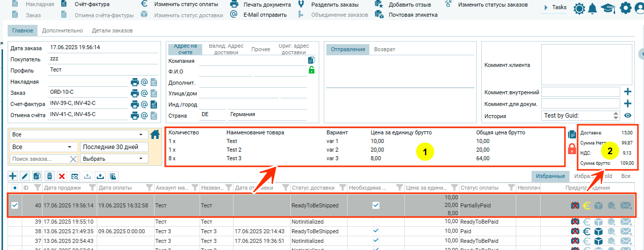Click the house icon next to filters
644x250 pixels.
click(x=155, y=134)
